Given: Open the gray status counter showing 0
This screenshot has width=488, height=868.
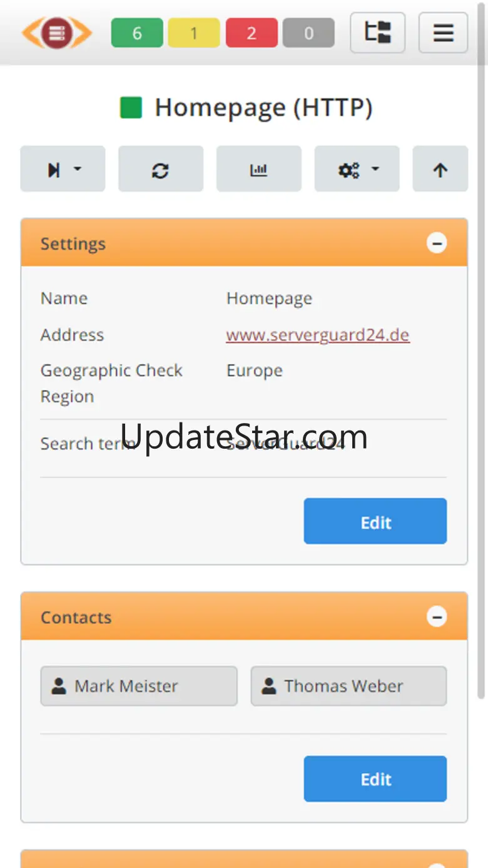Looking at the screenshot, I should 308,33.
